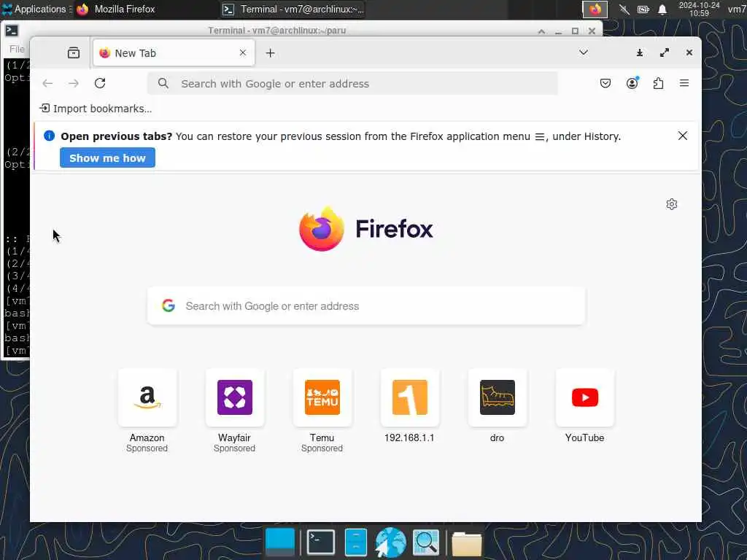Launch the terminal emulator from dock

pos(321,542)
